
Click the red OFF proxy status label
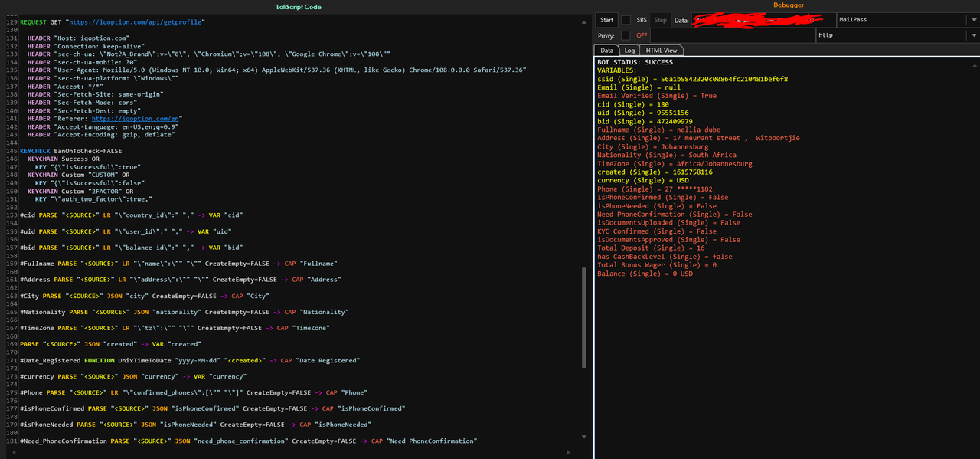pos(641,35)
